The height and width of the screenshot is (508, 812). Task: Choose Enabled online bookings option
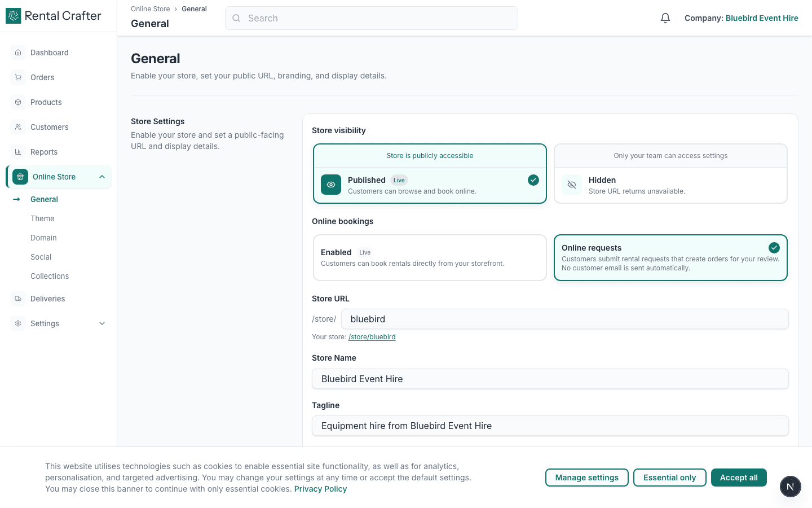pyautogui.click(x=430, y=257)
